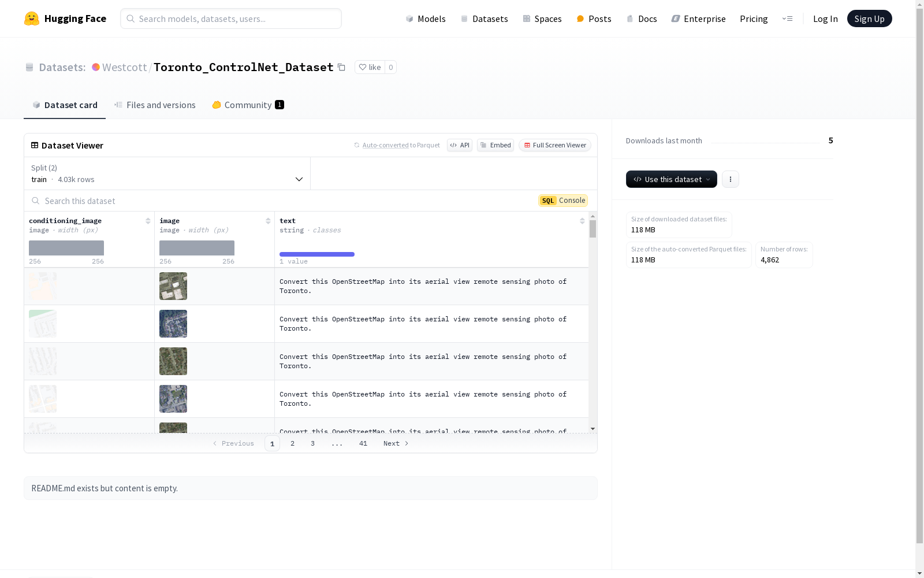Screen dimensions: 924x578
Task: Click the first row text cell
Action: [431, 286]
